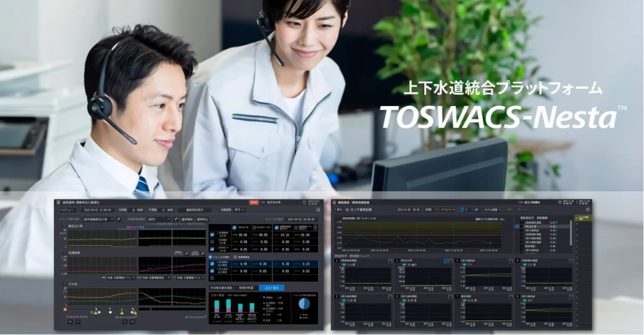Click corner icon of trend panel 4
644x335 pixels.
571,261
